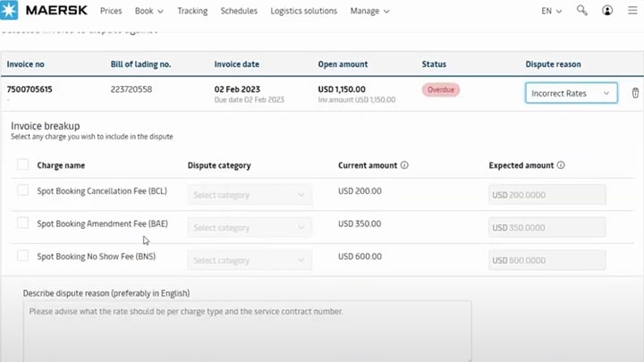Click info icon next to Current amount
Screen dimensions: 644x362
click(405, 165)
